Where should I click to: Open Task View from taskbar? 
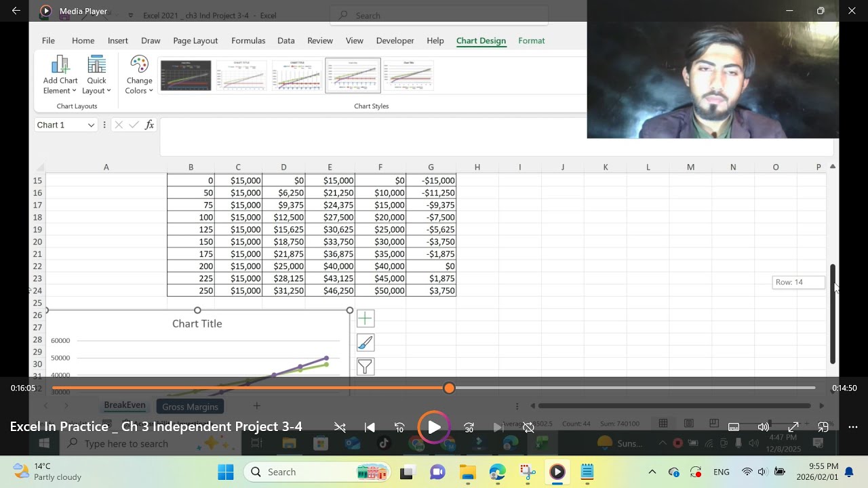pos(407,472)
